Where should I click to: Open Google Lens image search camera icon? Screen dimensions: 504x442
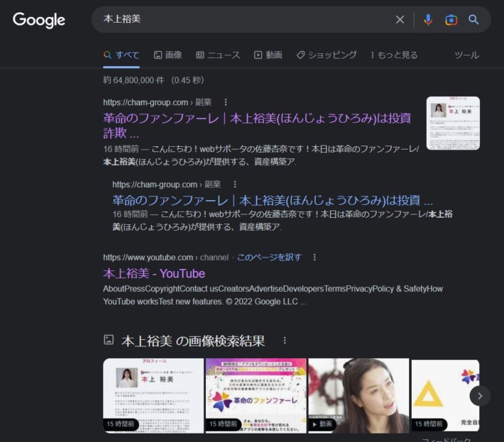451,20
